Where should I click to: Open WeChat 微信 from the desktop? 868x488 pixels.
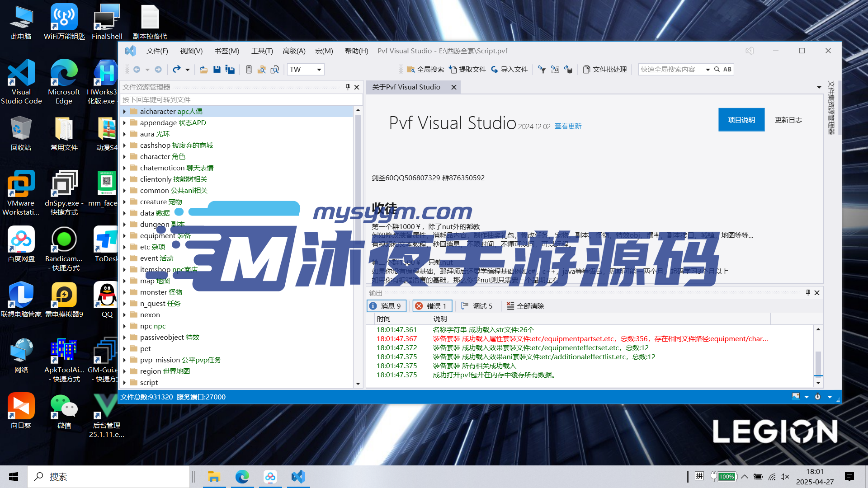point(63,409)
